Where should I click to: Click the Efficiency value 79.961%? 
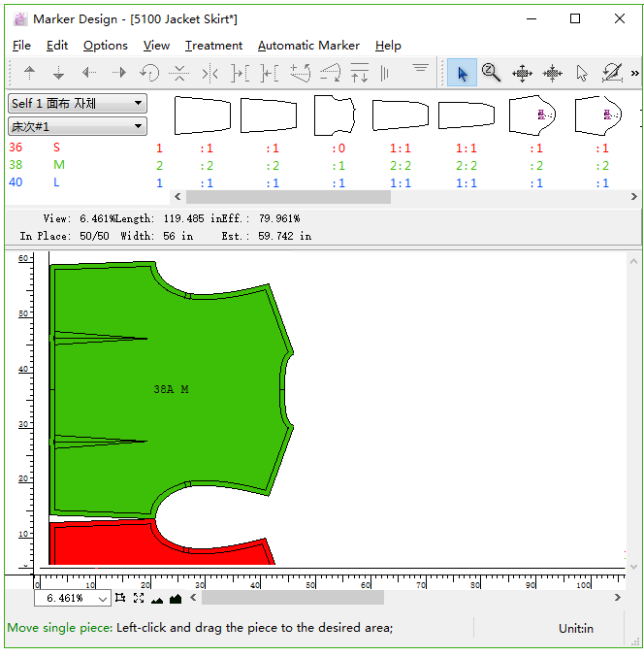click(x=279, y=218)
